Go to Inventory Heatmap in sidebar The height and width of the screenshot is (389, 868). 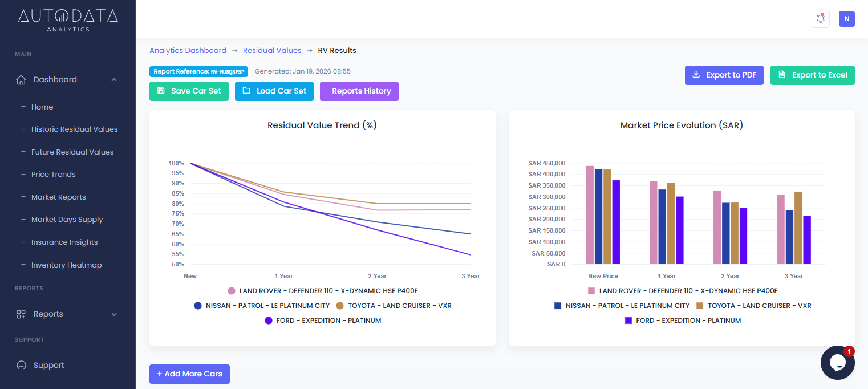pos(66,265)
